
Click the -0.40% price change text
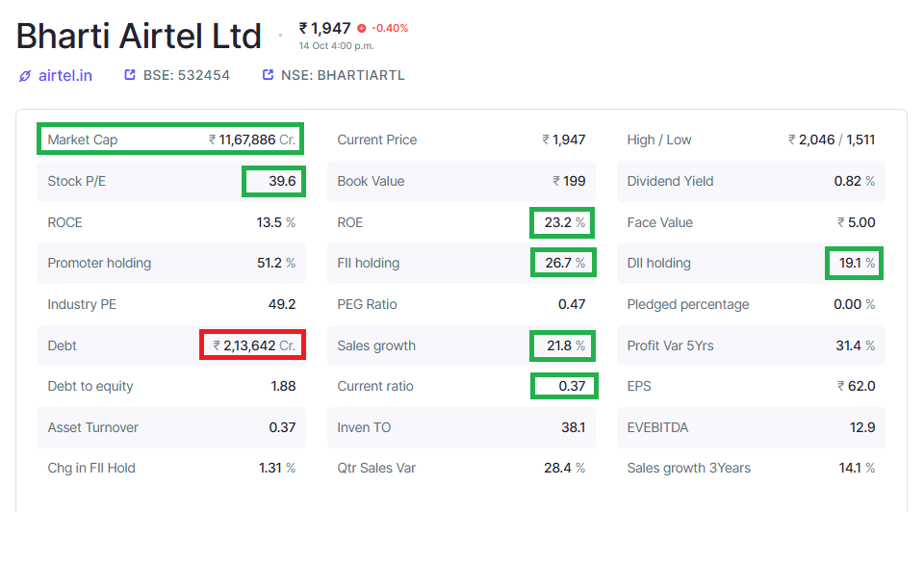(x=390, y=29)
